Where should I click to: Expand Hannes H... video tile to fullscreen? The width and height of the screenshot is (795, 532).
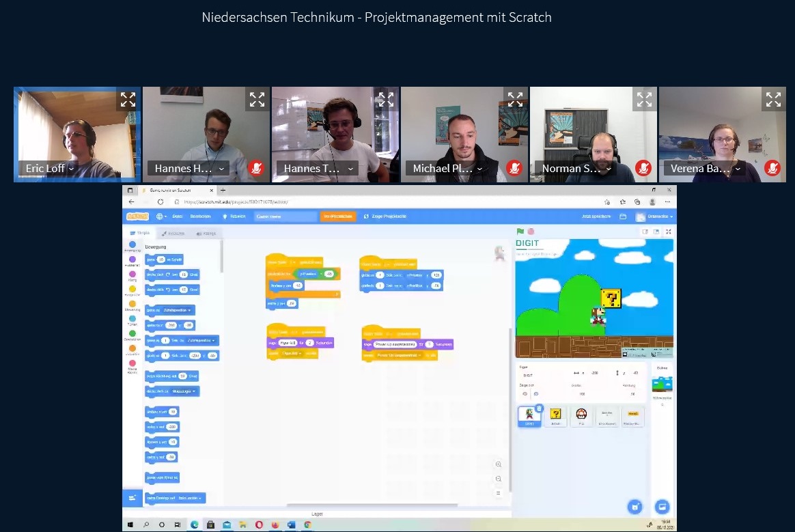(x=257, y=100)
